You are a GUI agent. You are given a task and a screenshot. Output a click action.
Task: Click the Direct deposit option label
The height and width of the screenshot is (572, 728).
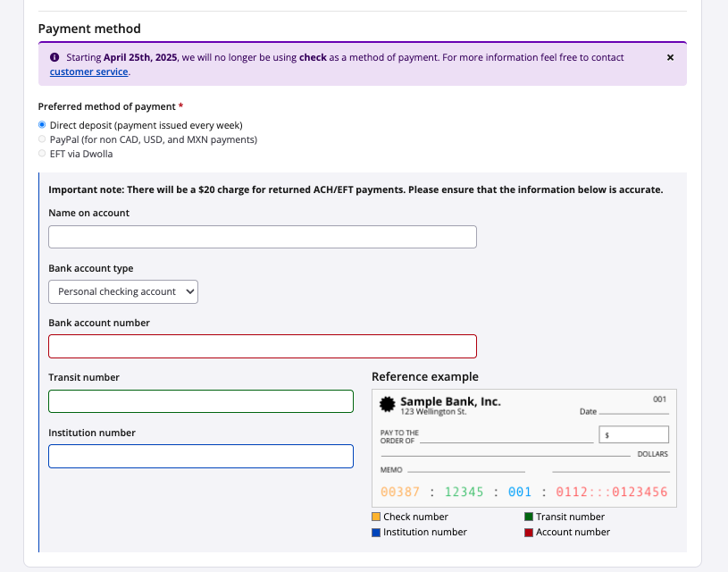[146, 125]
